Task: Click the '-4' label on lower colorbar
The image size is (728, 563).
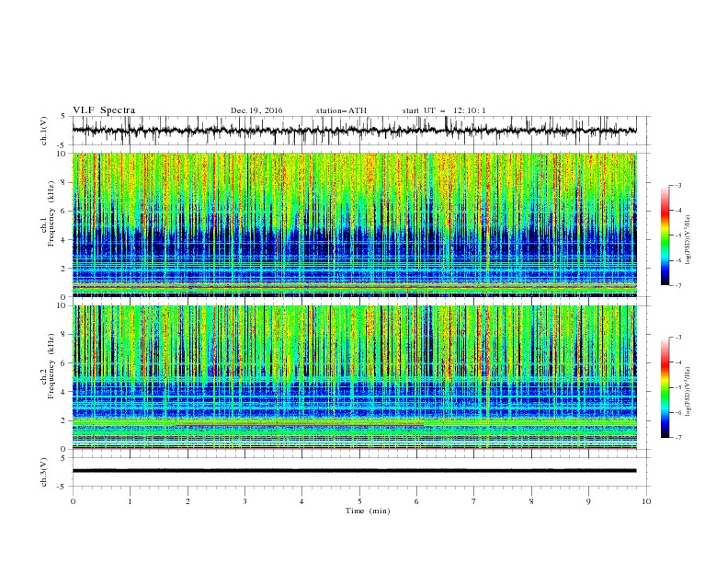Action: 678,362
